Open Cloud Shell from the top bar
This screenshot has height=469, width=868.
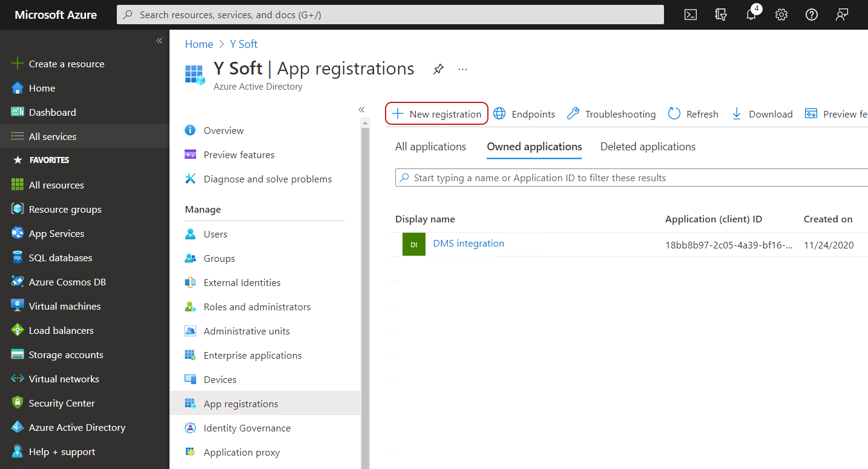pyautogui.click(x=691, y=15)
